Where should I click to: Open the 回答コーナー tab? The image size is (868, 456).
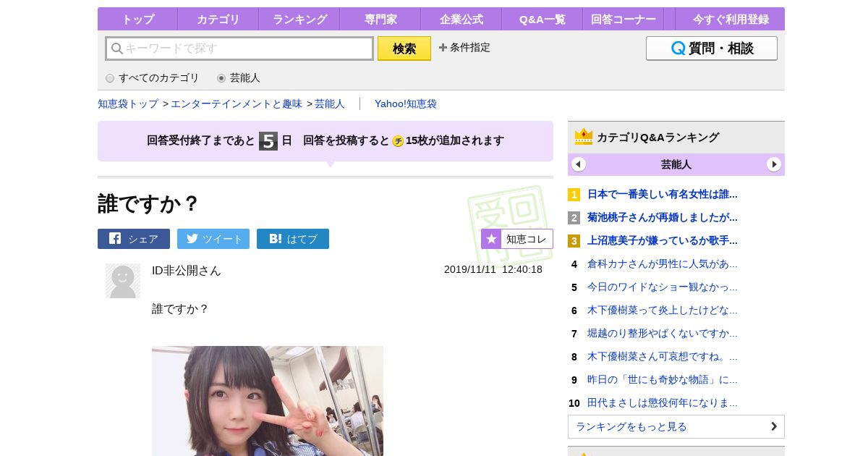click(624, 20)
